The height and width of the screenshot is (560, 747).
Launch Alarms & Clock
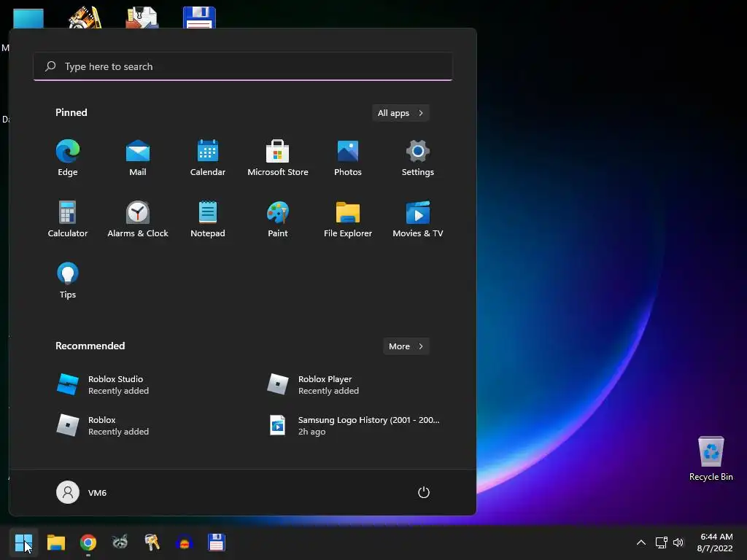click(x=138, y=219)
